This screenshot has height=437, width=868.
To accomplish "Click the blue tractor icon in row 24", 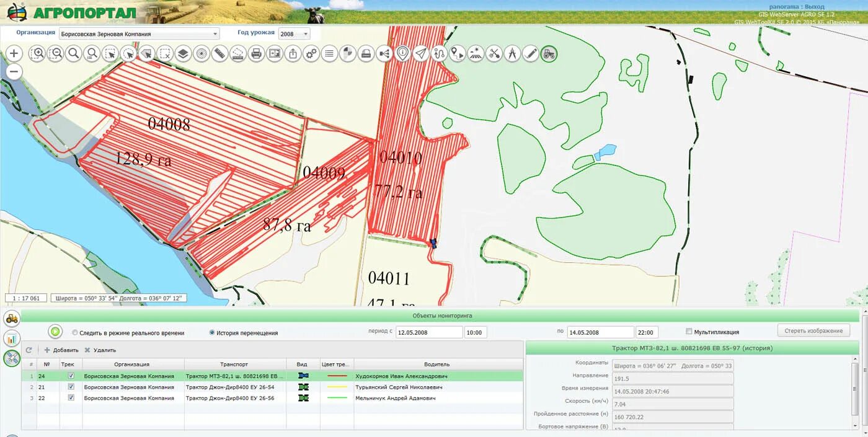I will 303,376.
